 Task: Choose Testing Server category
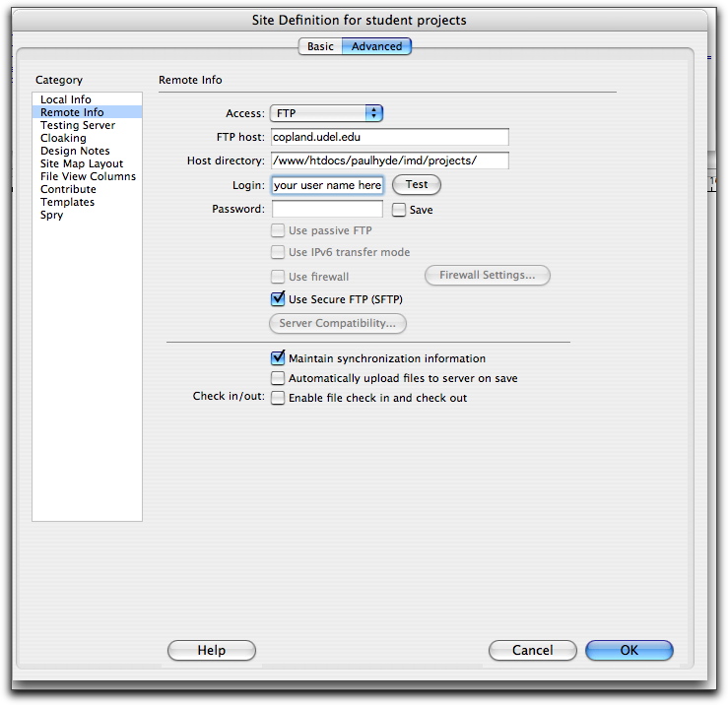pos(78,126)
